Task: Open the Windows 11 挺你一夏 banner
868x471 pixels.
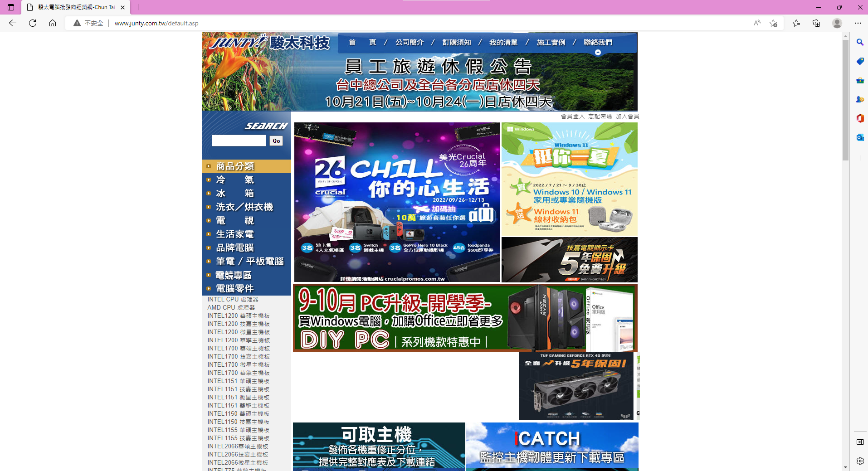Action: [570, 179]
